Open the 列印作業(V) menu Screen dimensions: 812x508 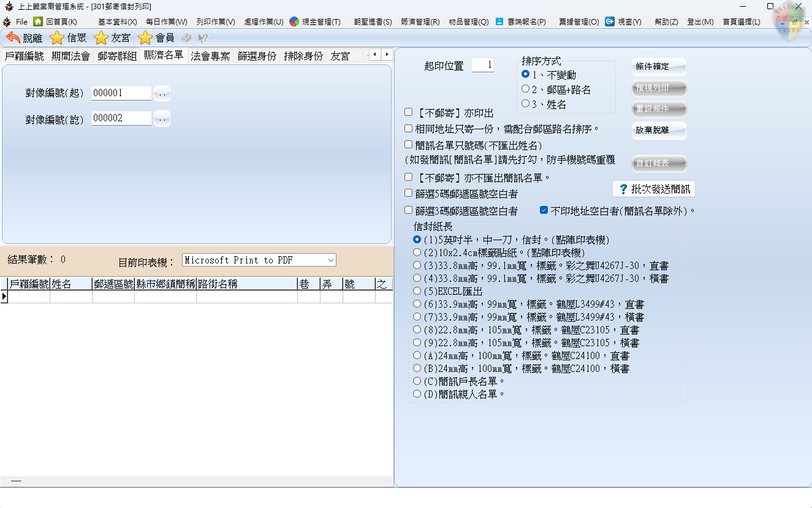tap(216, 21)
